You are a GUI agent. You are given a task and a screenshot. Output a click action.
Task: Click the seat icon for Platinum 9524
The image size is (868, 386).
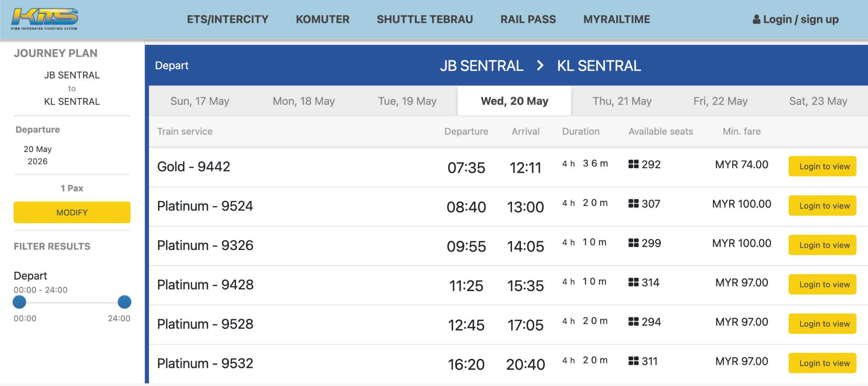coord(633,204)
